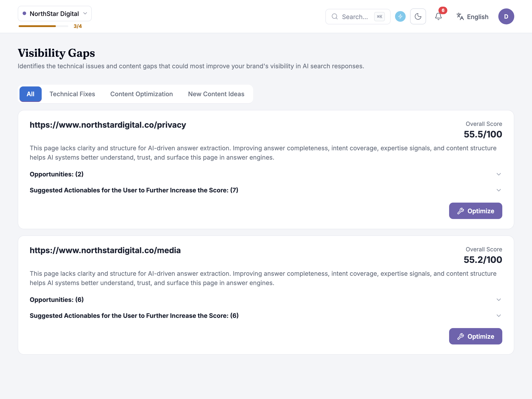Viewport: 532px width, 399px height.
Task: Switch to the Content Optimization tab
Action: coord(141,94)
